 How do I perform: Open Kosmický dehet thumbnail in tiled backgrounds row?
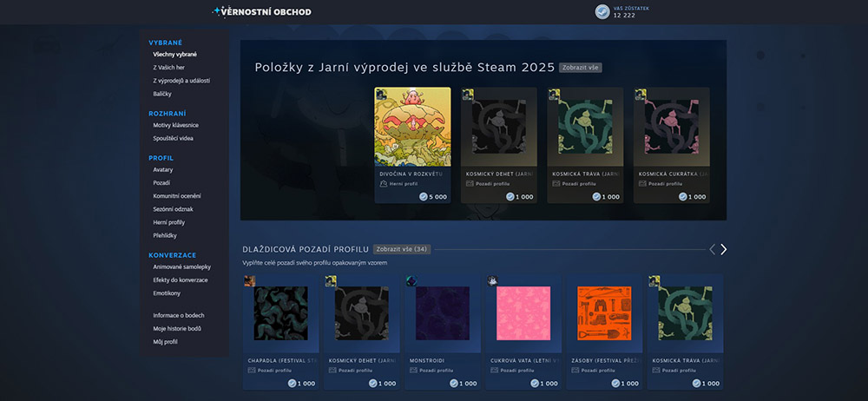(x=361, y=313)
